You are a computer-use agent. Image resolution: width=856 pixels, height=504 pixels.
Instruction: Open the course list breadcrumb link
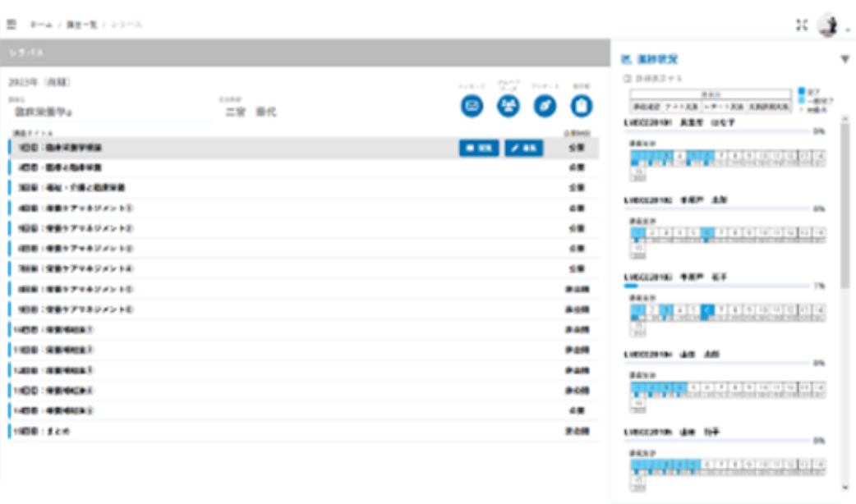click(x=81, y=25)
